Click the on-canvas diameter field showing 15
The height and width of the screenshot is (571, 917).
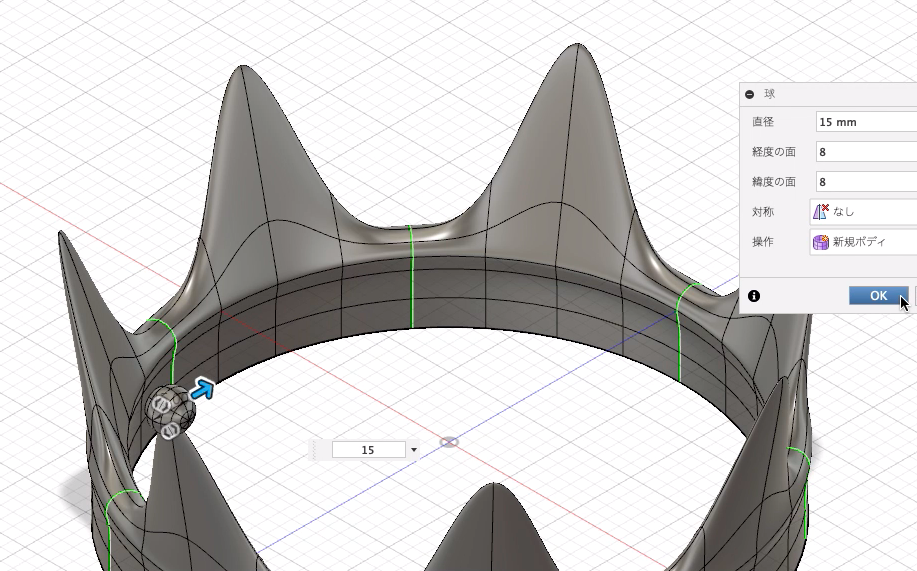click(368, 450)
